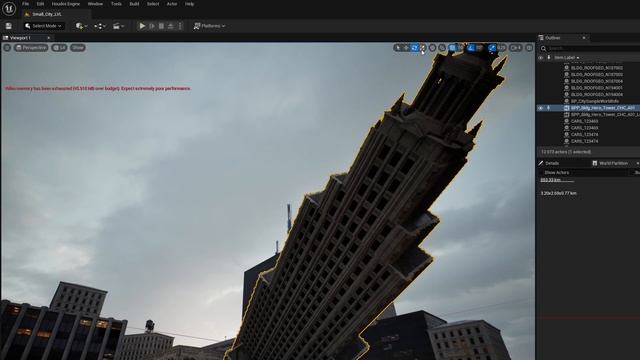The width and height of the screenshot is (640, 360).
Task: Toggle grid position snapping
Action: tap(452, 48)
